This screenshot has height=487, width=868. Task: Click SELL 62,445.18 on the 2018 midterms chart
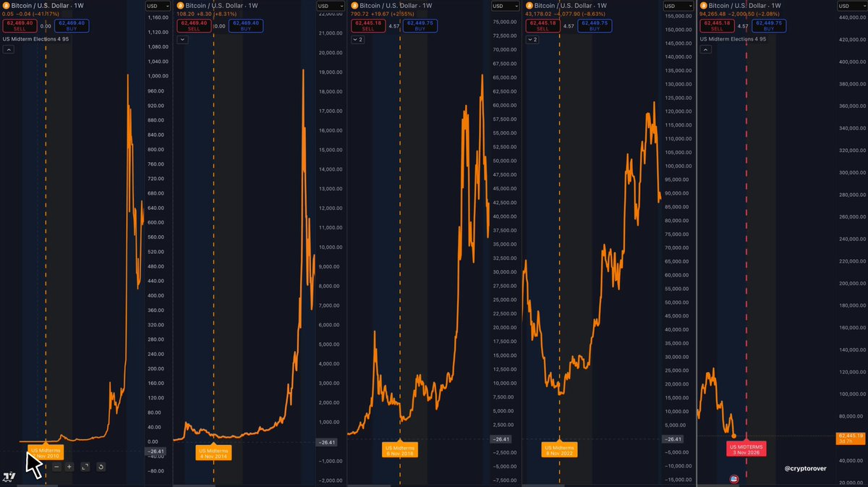pyautogui.click(x=368, y=26)
